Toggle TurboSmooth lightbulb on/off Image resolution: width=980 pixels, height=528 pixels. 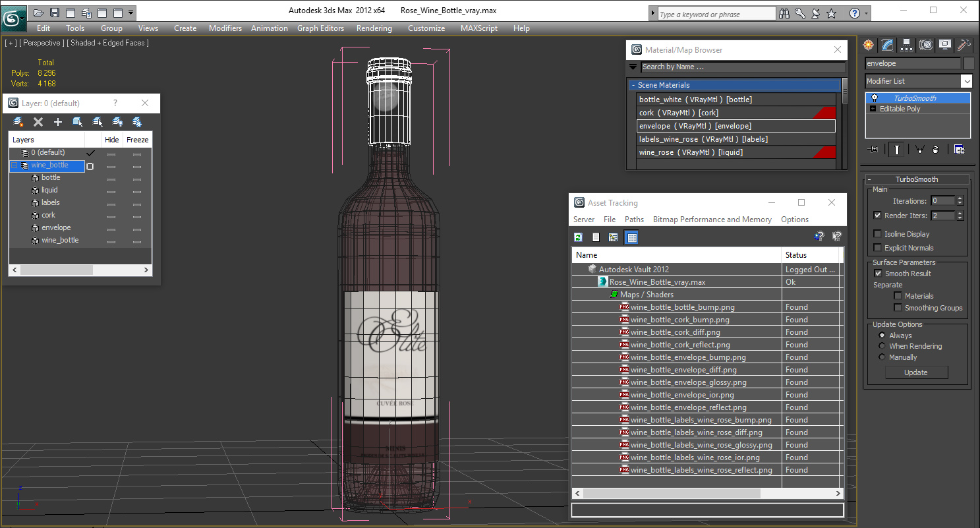pos(875,98)
